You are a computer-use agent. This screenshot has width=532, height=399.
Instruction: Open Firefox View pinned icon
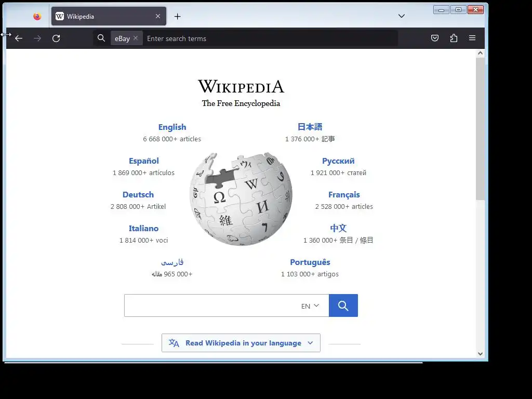(37, 16)
